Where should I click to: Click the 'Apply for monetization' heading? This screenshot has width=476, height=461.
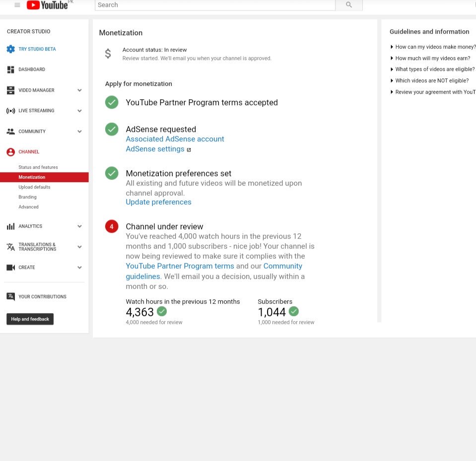pos(138,84)
